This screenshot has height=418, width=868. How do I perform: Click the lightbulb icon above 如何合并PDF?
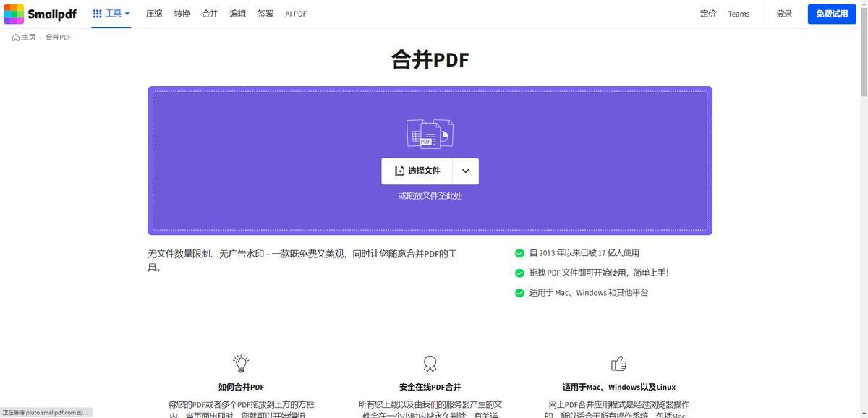241,363
